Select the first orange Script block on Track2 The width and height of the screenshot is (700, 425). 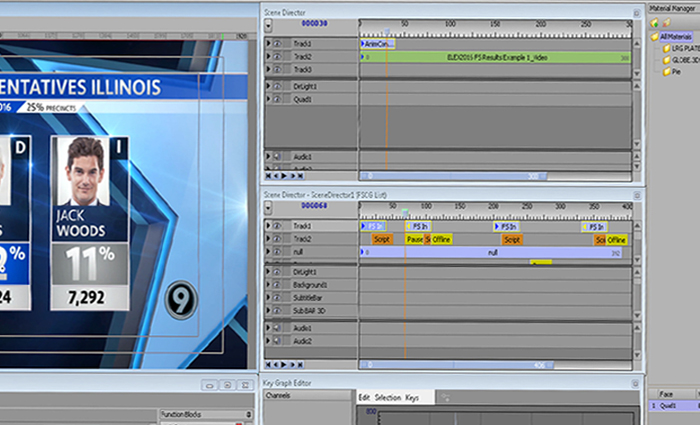pyautogui.click(x=381, y=240)
